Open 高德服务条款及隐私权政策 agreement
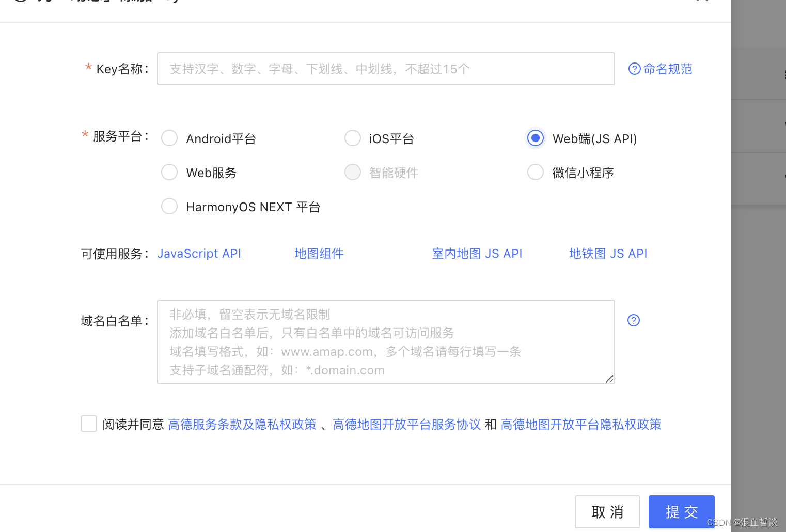This screenshot has height=532, width=786. point(242,424)
